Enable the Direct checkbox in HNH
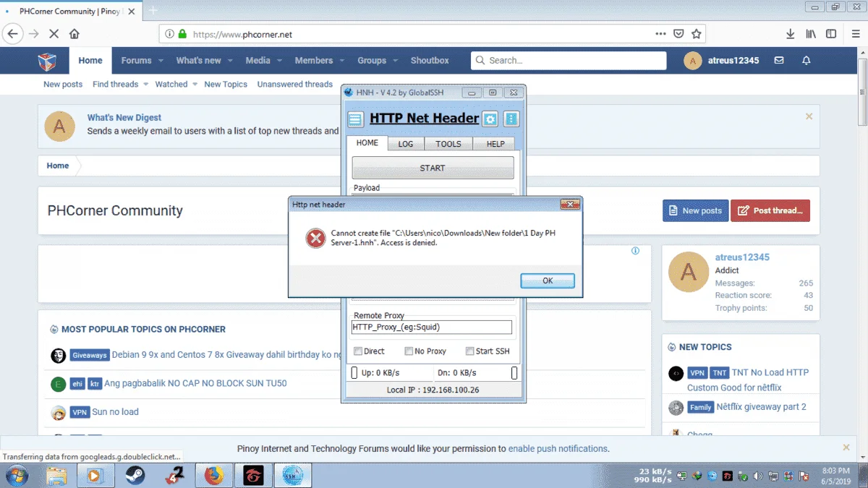The image size is (868, 488). tap(358, 351)
